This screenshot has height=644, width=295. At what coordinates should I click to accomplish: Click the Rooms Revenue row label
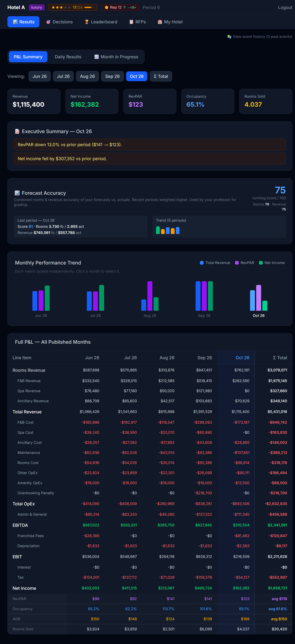coord(29,370)
